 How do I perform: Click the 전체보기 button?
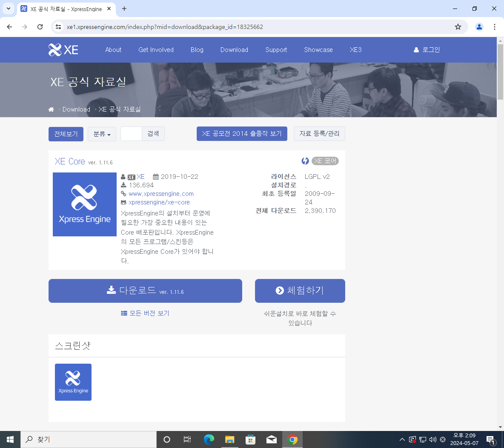click(x=66, y=134)
